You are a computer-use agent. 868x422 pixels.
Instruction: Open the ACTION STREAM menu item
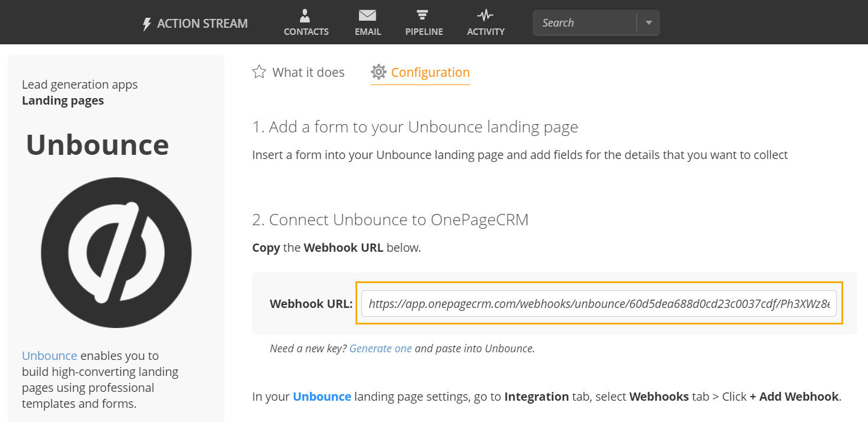[x=203, y=24]
